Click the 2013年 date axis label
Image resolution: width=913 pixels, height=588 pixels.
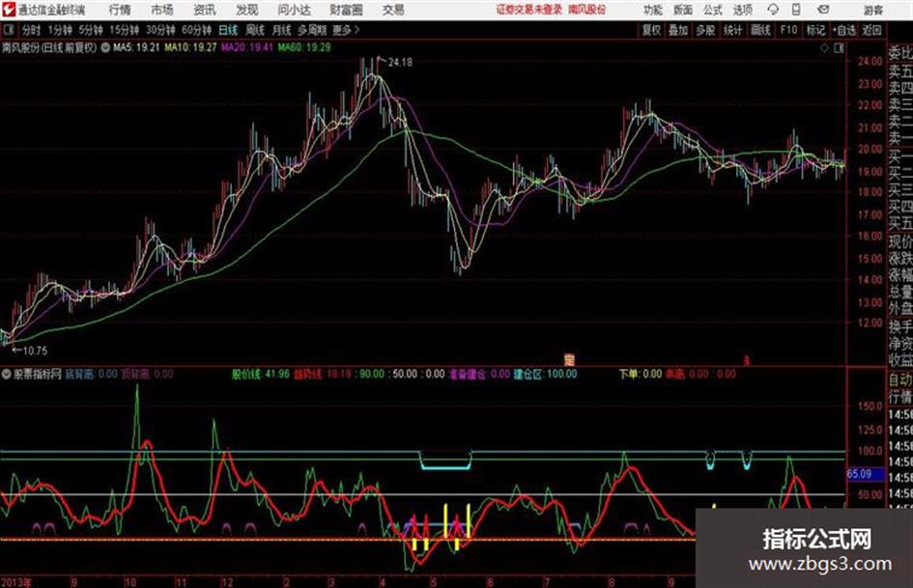(16, 581)
